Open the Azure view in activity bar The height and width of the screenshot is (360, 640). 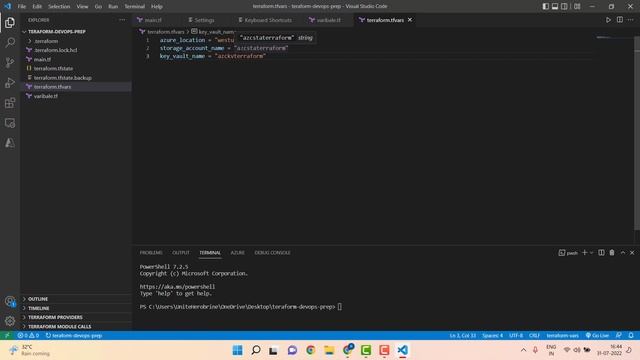click(10, 143)
